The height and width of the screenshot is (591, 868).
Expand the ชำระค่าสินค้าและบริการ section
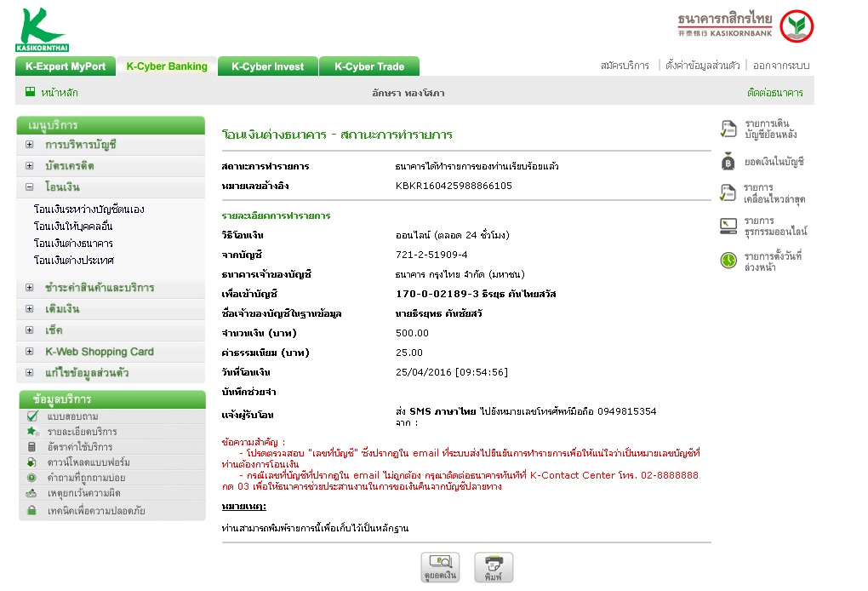tap(30, 288)
